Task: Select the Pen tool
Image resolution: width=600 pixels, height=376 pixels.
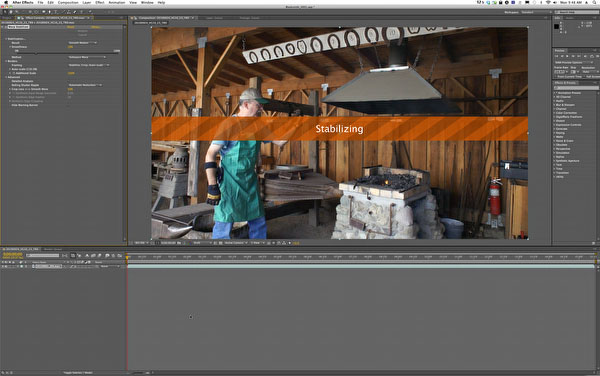Action: (50, 12)
